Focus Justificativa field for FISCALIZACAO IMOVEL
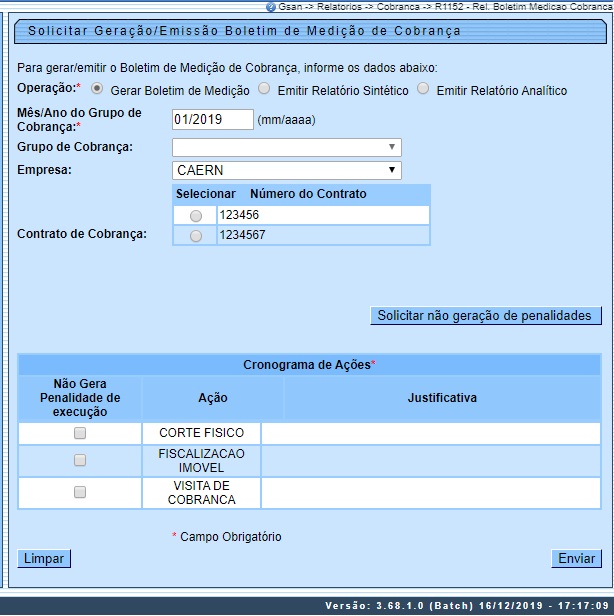 coord(431,460)
